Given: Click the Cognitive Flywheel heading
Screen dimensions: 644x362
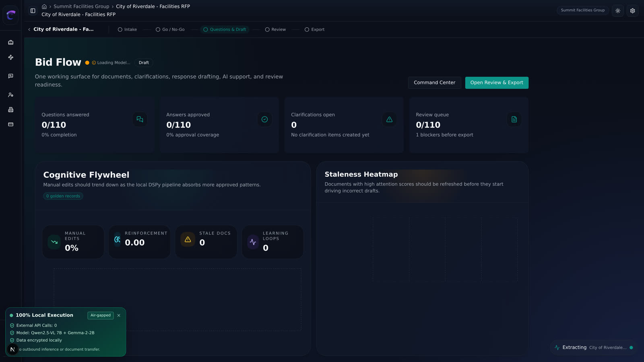Looking at the screenshot, I should (x=86, y=175).
